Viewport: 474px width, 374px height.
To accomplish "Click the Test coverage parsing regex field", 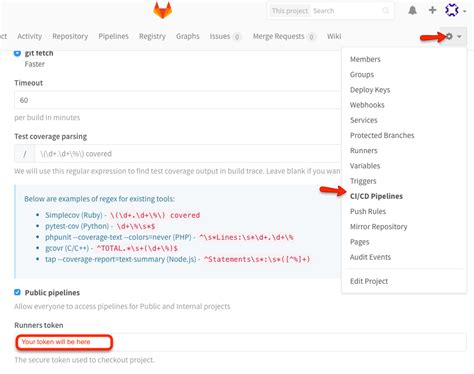I will click(x=188, y=154).
